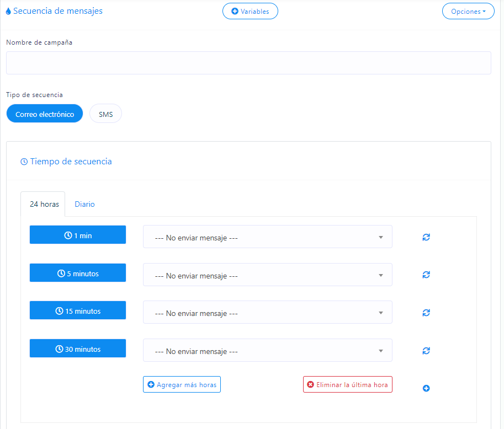
Task: Focus the Nombre de campaña input field
Action: pos(248,63)
